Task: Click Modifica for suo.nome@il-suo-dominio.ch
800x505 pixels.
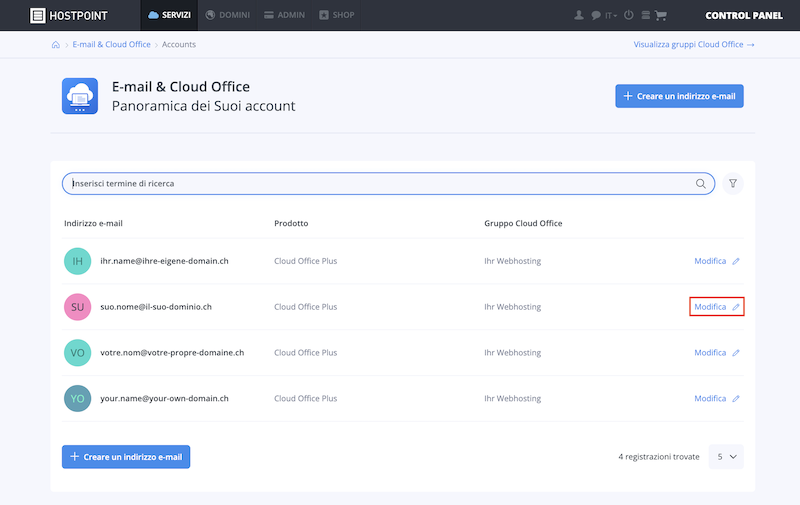Action: 710,307
